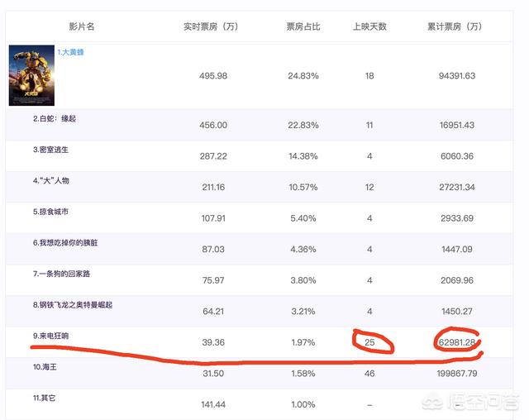The width and height of the screenshot is (529, 420).
Task: Select the 1.97% share cell
Action: pos(303,342)
